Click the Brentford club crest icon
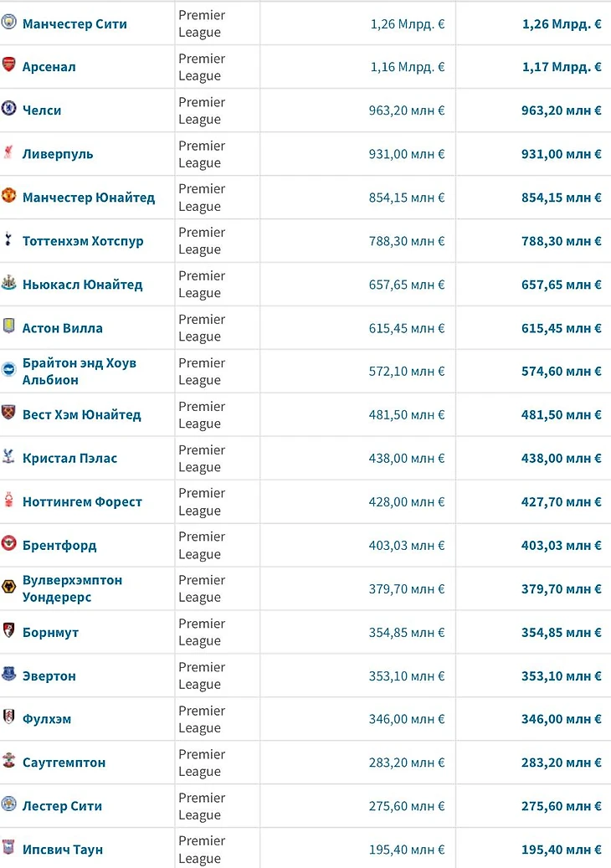This screenshot has height=868, width=611. 8,544
